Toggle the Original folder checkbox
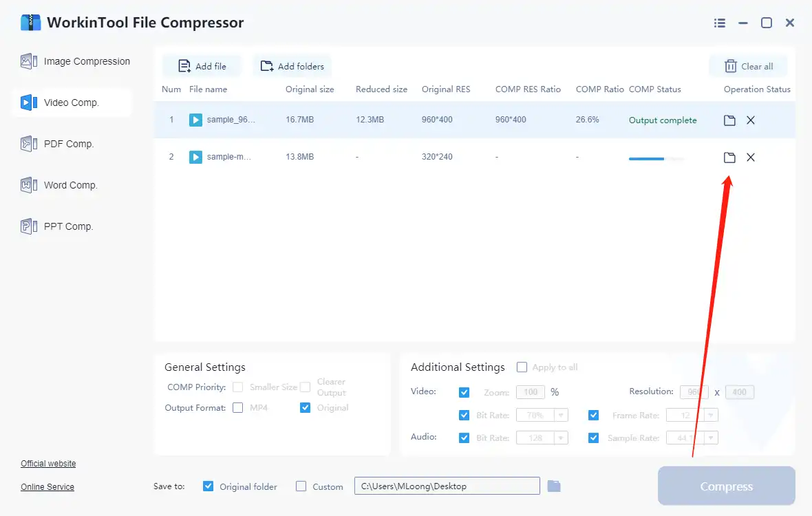This screenshot has width=812, height=516. 208,486
